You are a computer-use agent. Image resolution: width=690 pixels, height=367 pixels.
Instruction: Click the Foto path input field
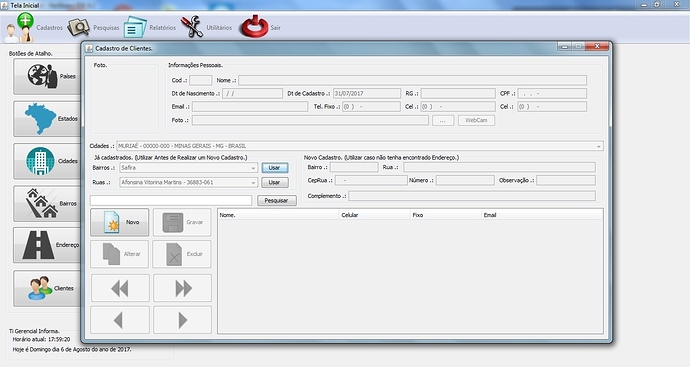point(310,120)
